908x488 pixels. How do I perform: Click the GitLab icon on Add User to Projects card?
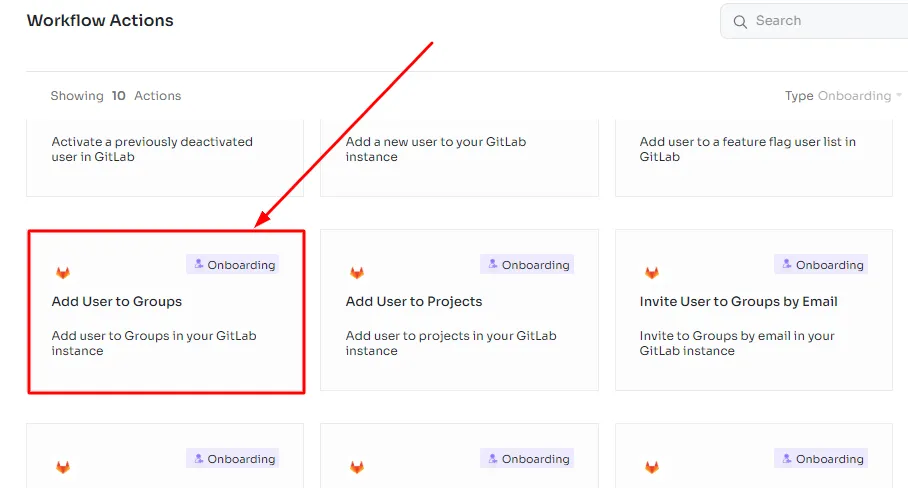click(357, 272)
